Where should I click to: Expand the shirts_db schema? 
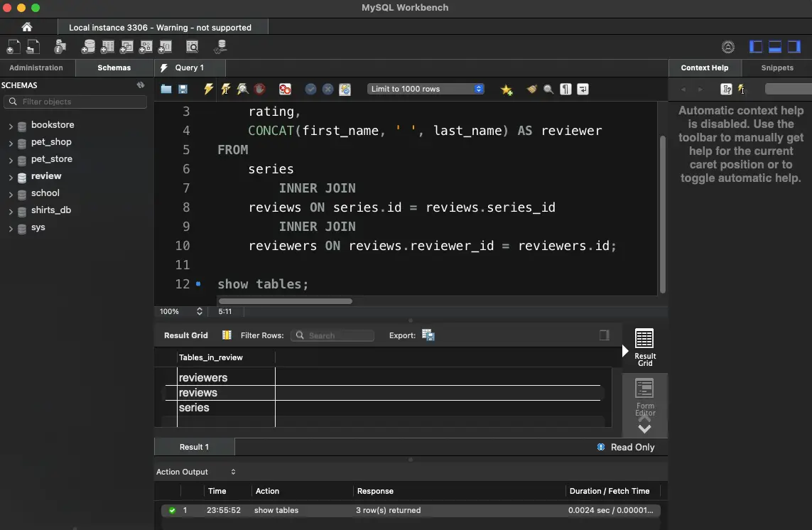pos(11,211)
